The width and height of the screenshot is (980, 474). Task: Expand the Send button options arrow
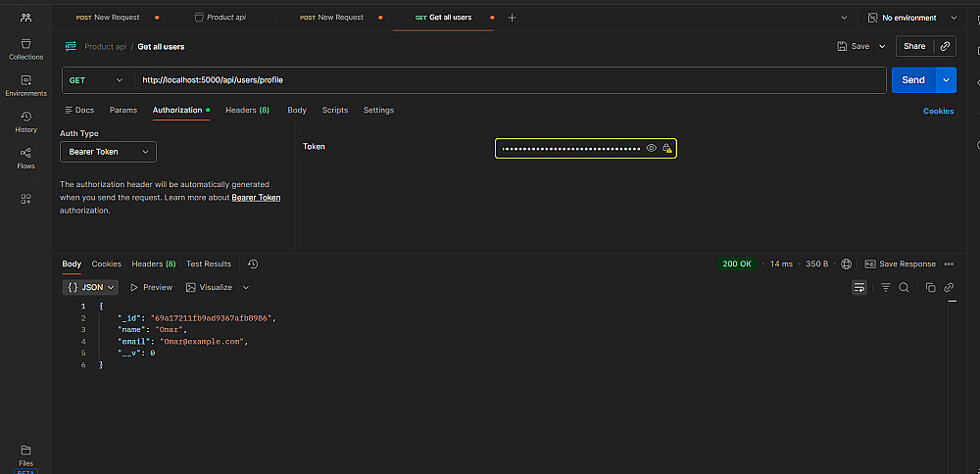pos(946,80)
